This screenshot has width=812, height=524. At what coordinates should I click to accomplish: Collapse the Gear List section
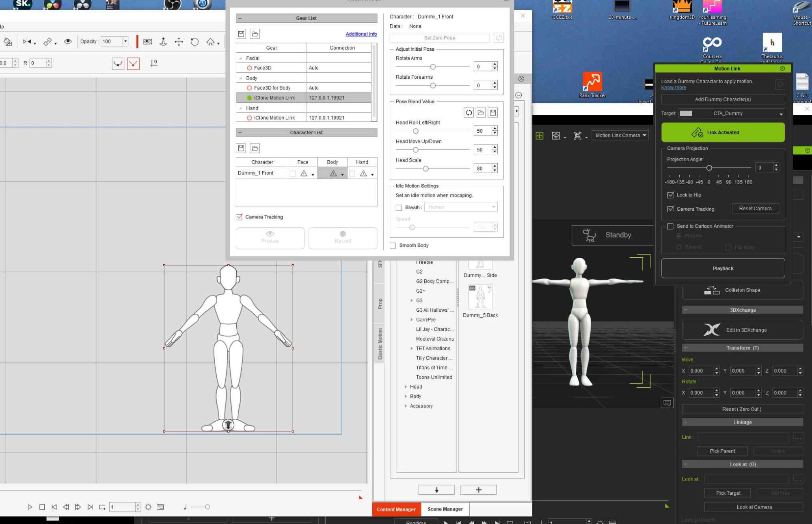tap(240, 18)
